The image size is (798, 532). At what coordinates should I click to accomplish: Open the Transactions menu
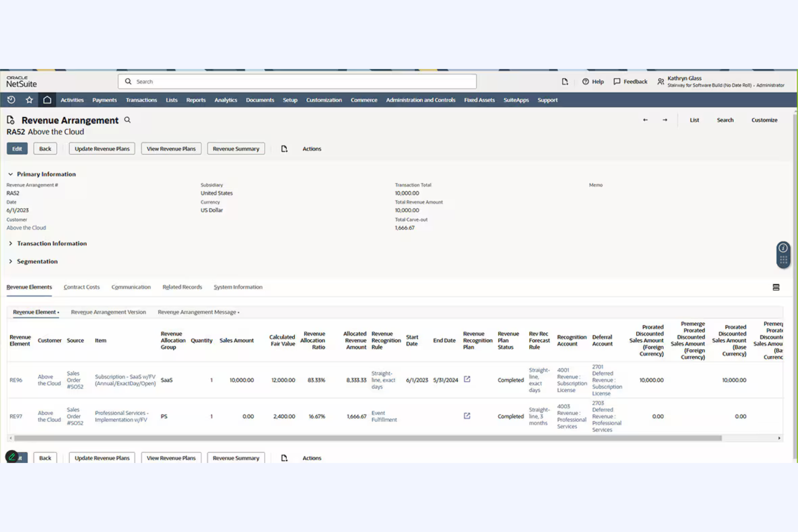coord(141,100)
